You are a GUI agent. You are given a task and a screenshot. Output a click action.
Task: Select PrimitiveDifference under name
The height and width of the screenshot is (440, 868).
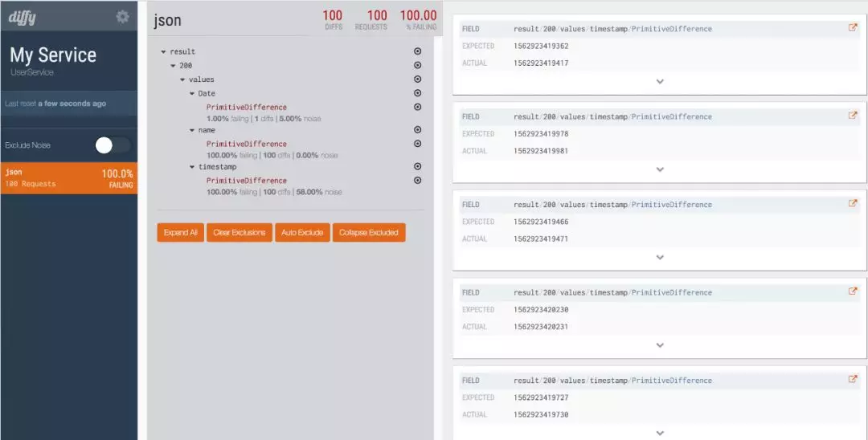click(247, 144)
